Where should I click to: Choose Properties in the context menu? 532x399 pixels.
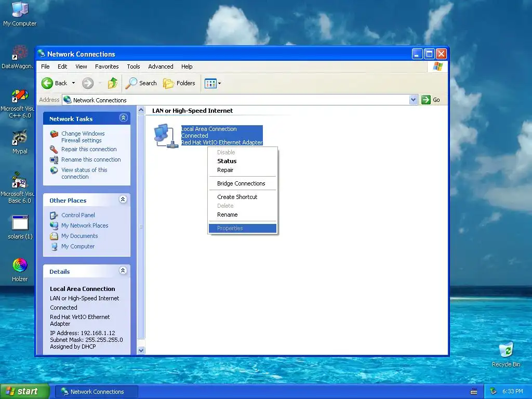click(243, 229)
